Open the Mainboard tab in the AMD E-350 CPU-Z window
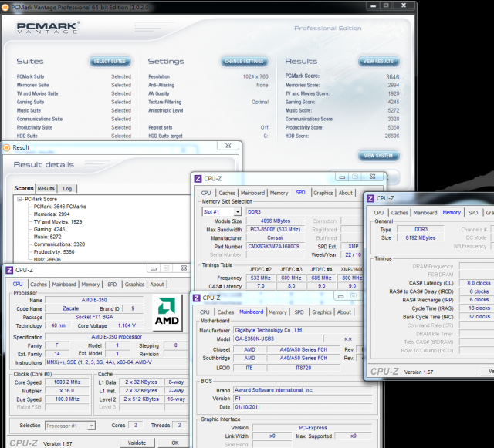 click(64, 285)
